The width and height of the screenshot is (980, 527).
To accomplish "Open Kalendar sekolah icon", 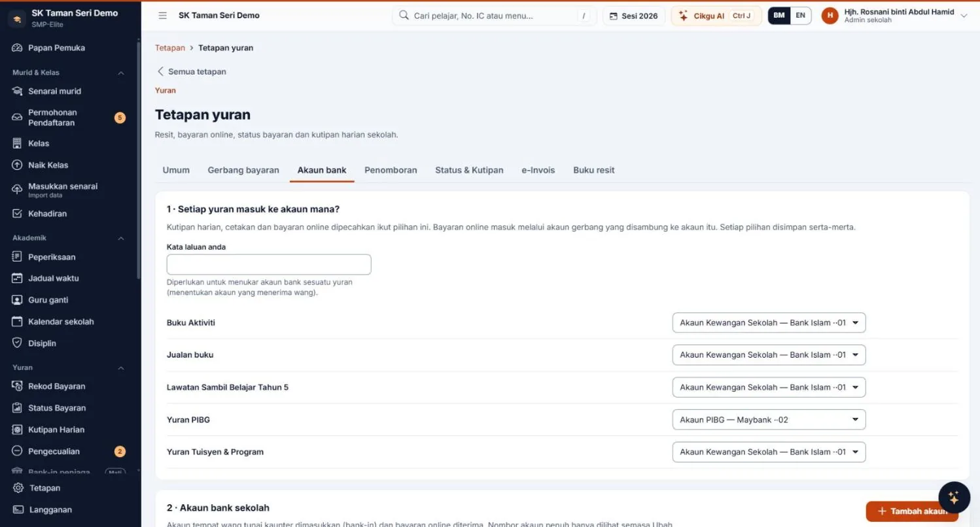I will point(18,322).
